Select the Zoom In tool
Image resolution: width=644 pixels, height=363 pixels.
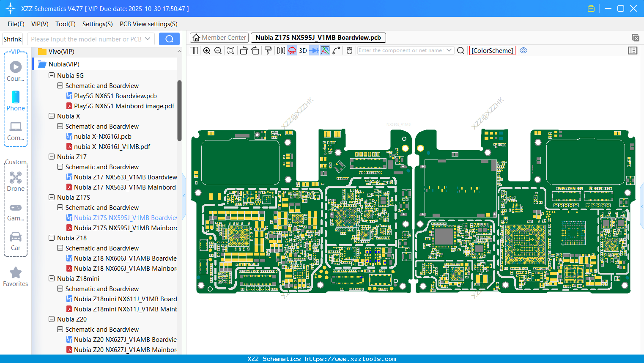[x=207, y=50]
